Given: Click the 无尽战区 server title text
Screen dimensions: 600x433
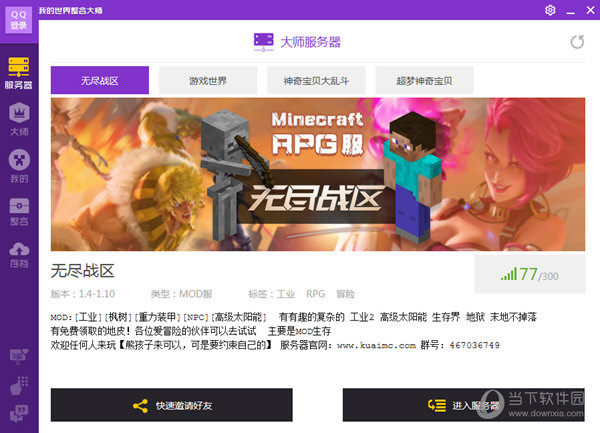Looking at the screenshot, I should 83,271.
